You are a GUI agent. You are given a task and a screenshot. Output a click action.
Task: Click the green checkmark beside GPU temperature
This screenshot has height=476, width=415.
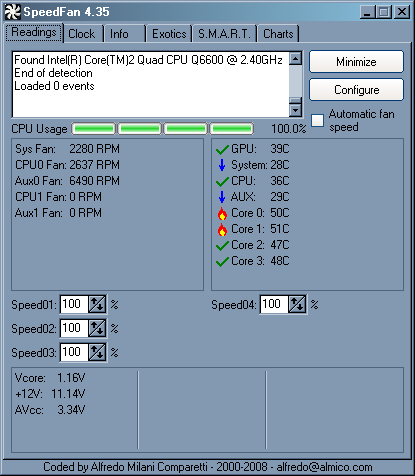(x=222, y=150)
